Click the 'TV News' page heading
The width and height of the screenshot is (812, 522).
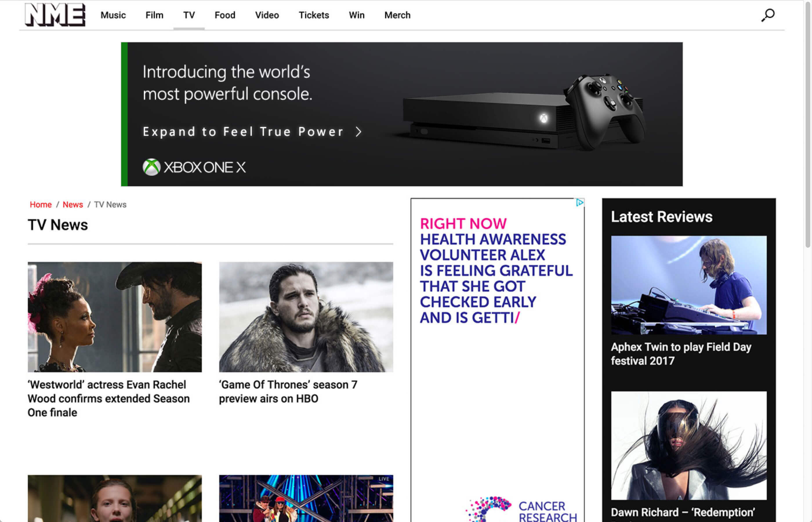point(58,225)
